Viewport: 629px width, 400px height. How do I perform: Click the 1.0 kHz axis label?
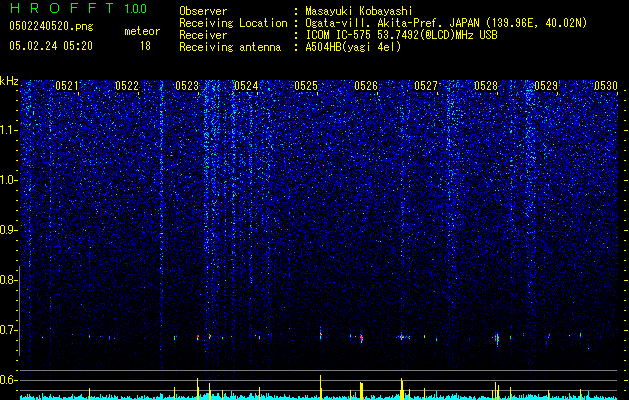tap(8, 180)
